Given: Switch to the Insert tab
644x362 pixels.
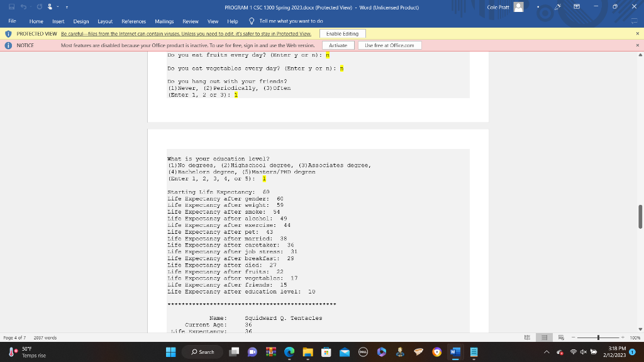Looking at the screenshot, I should pyautogui.click(x=58, y=21).
